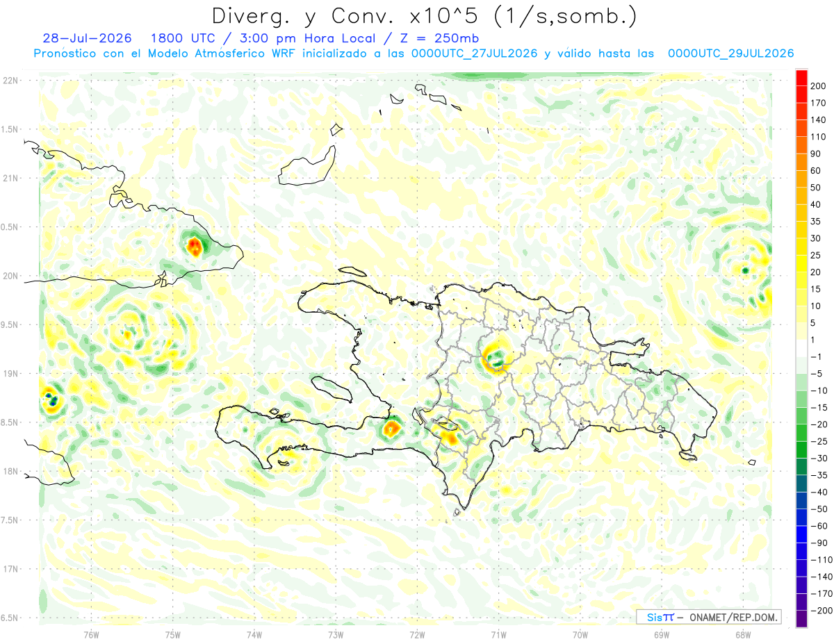Click the '21N' latitude label
Viewport: 834px width, 644px height.
(x=11, y=178)
